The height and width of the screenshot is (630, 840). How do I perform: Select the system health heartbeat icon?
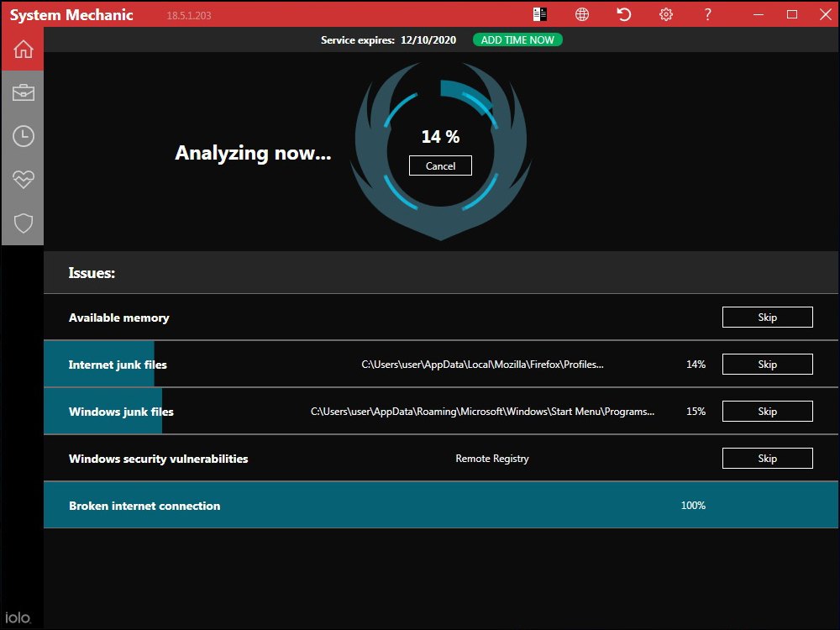tap(23, 179)
